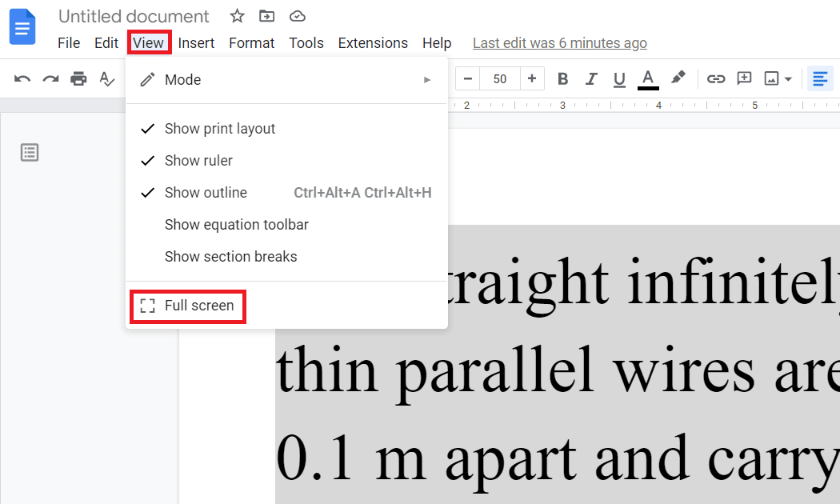The image size is (840, 504).
Task: Insert a link with the chain icon
Action: (x=716, y=79)
